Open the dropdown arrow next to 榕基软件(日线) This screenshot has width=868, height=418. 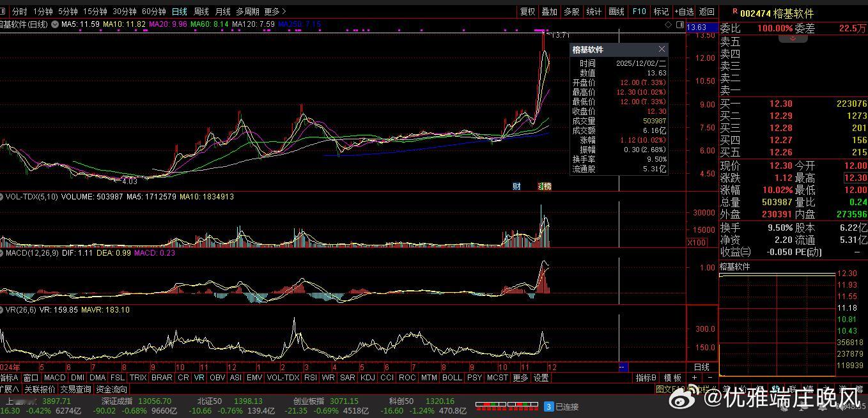coord(55,24)
